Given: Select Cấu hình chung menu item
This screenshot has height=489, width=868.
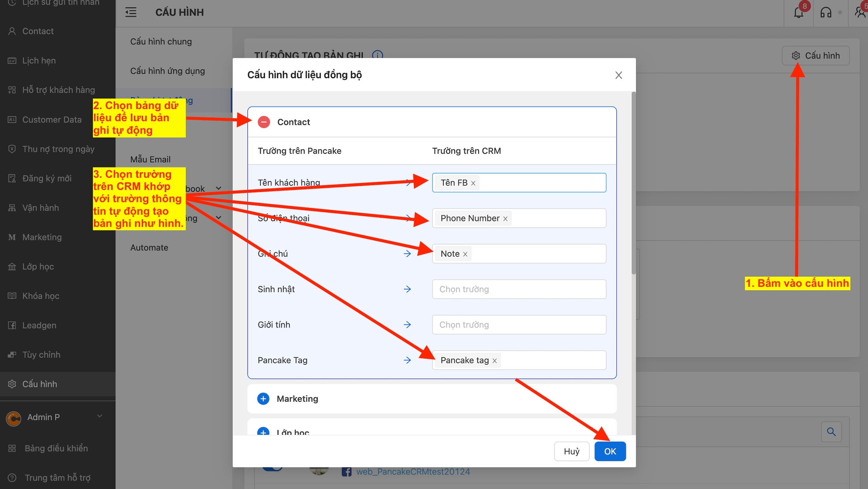Looking at the screenshot, I should (x=161, y=41).
